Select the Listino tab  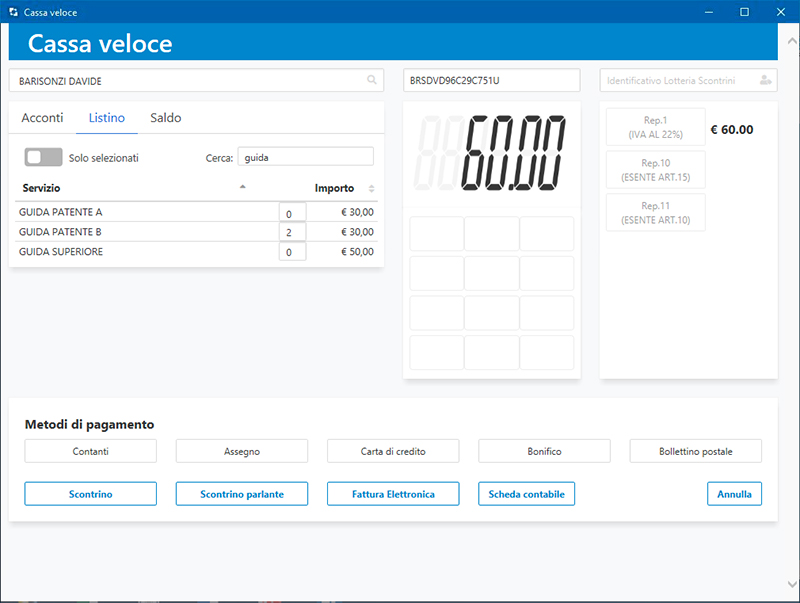click(x=107, y=118)
